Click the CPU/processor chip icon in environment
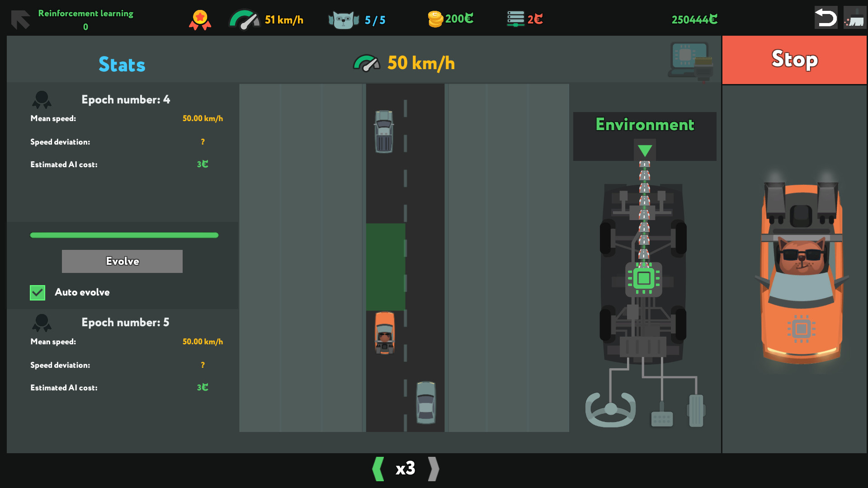 (x=646, y=279)
